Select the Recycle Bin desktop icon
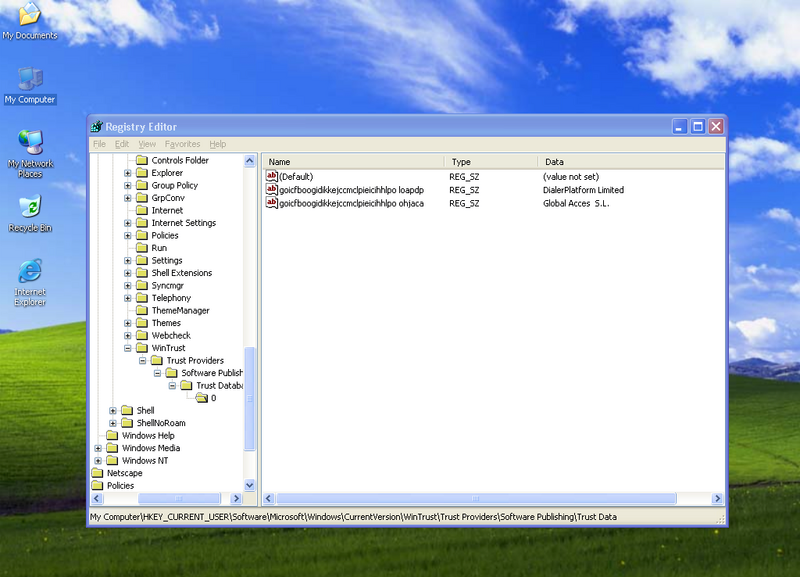 (30, 213)
